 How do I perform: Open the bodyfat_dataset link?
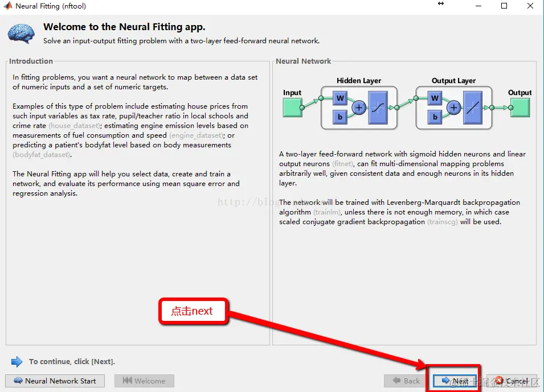[x=41, y=155]
